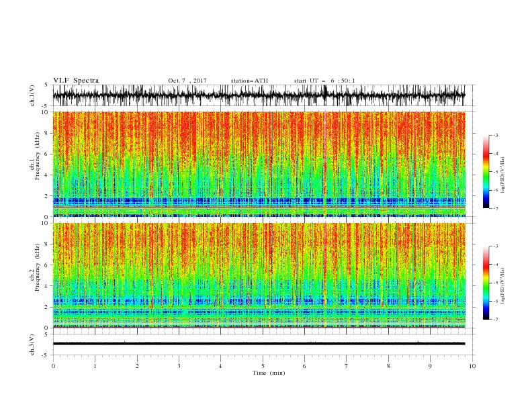Click the "ch.3(V)" waveform axis label

click(32, 345)
